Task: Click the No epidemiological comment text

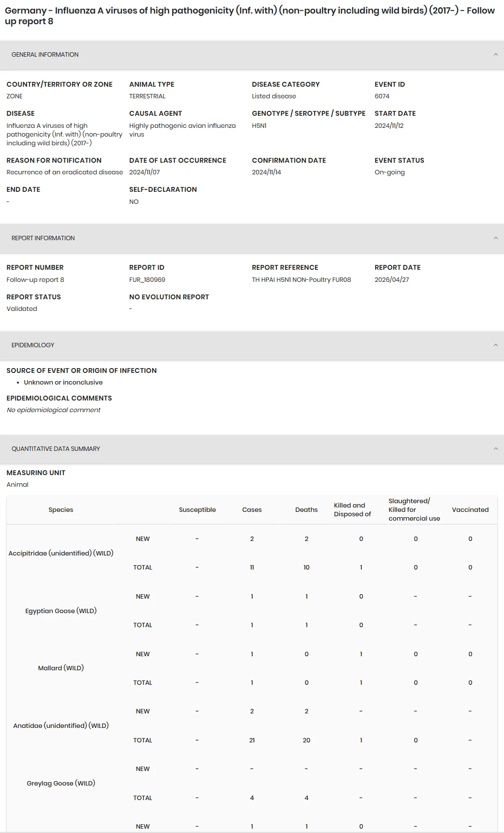Action: 53,410
